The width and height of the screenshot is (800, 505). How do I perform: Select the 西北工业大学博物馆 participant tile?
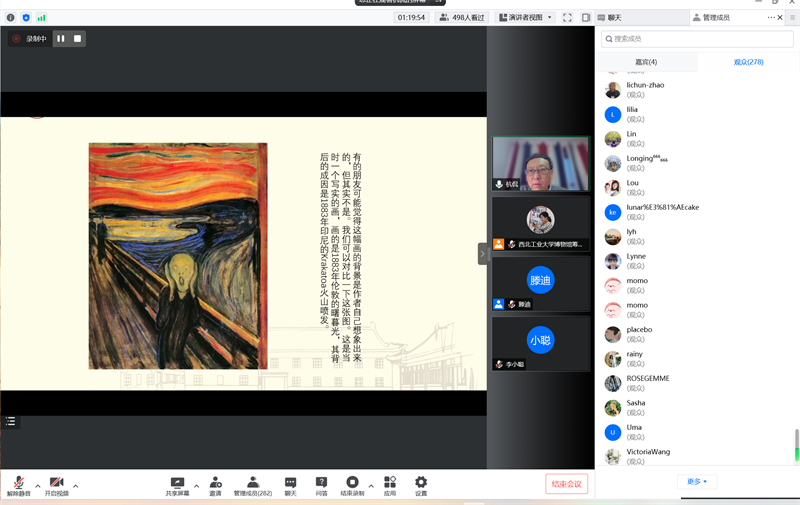(540, 223)
